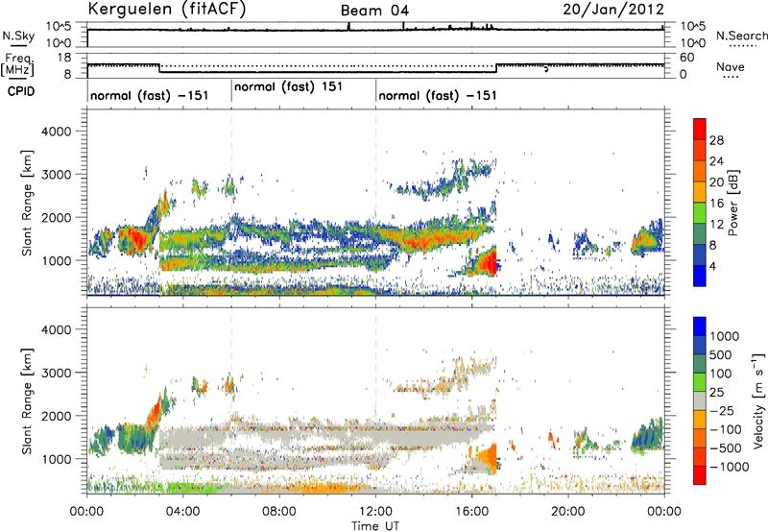Click the "4" tick on Power colorbar

pyautogui.click(x=712, y=267)
